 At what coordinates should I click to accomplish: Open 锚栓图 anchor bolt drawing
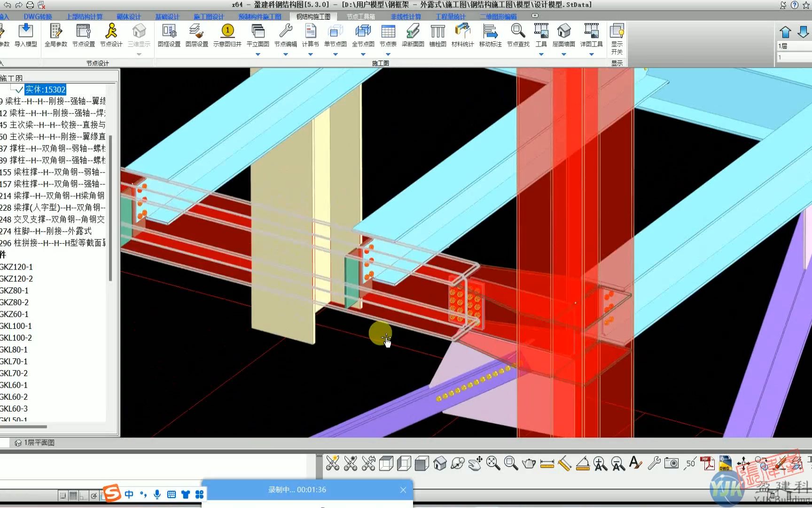point(438,35)
